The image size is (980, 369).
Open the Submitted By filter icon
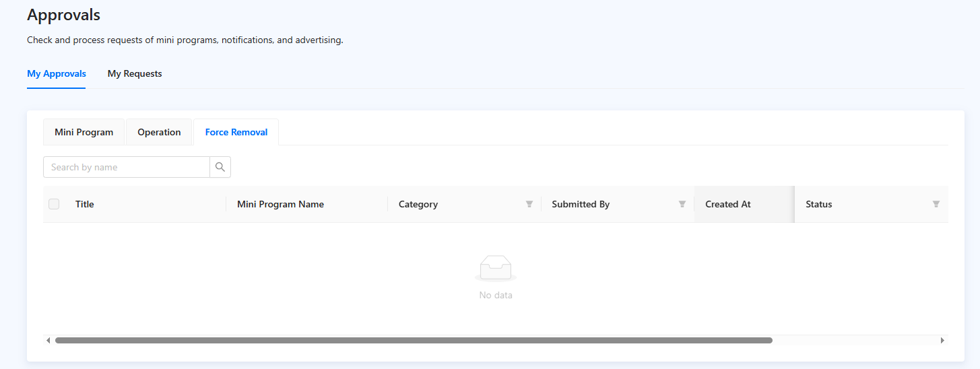(x=682, y=204)
